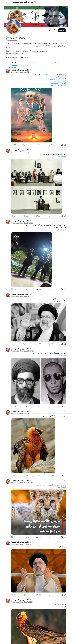This screenshot has height=644, width=72.
Task: Repost the pinned post with 336 reposts
Action: pos(26,145)
